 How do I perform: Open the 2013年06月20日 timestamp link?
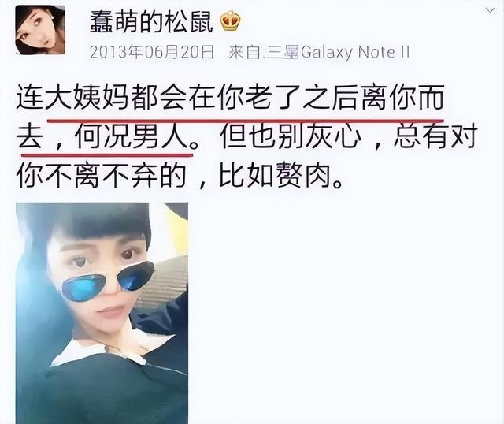click(x=152, y=52)
